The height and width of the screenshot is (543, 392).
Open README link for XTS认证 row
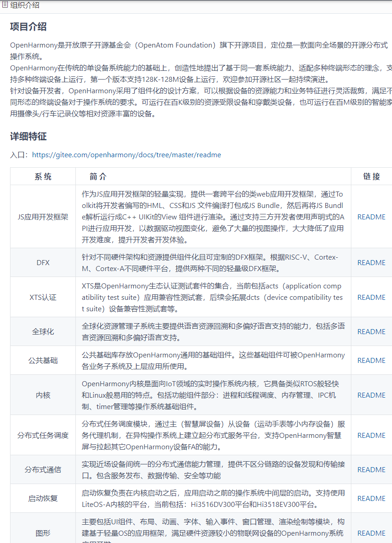point(371,297)
